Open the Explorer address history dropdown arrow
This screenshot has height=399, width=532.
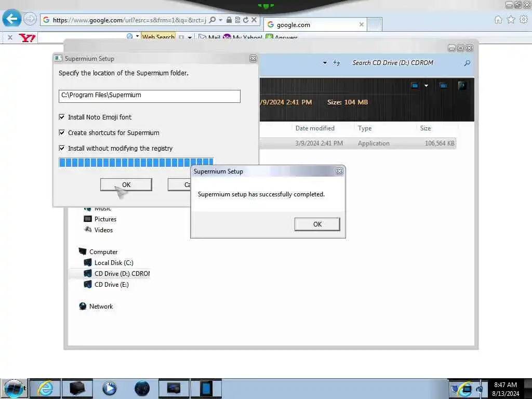pos(325,63)
